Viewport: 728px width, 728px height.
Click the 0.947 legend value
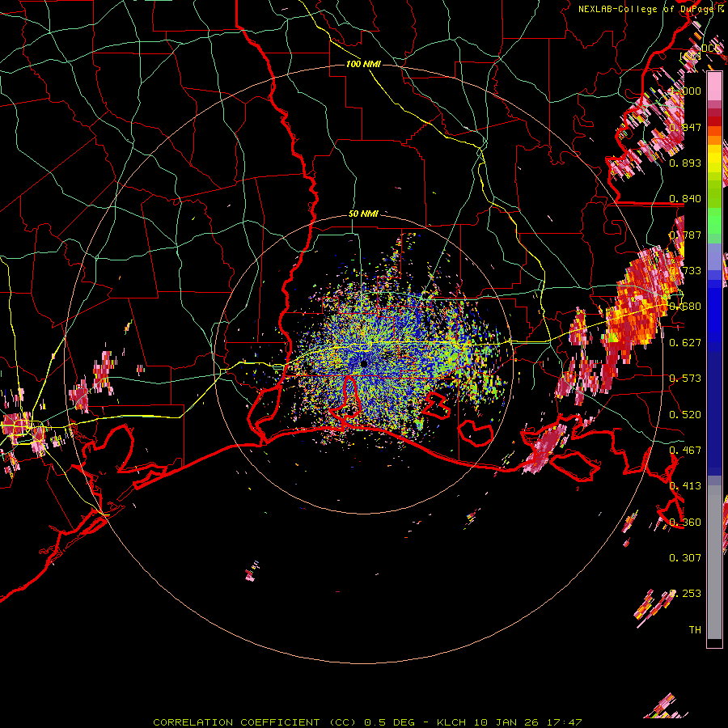tap(685, 127)
